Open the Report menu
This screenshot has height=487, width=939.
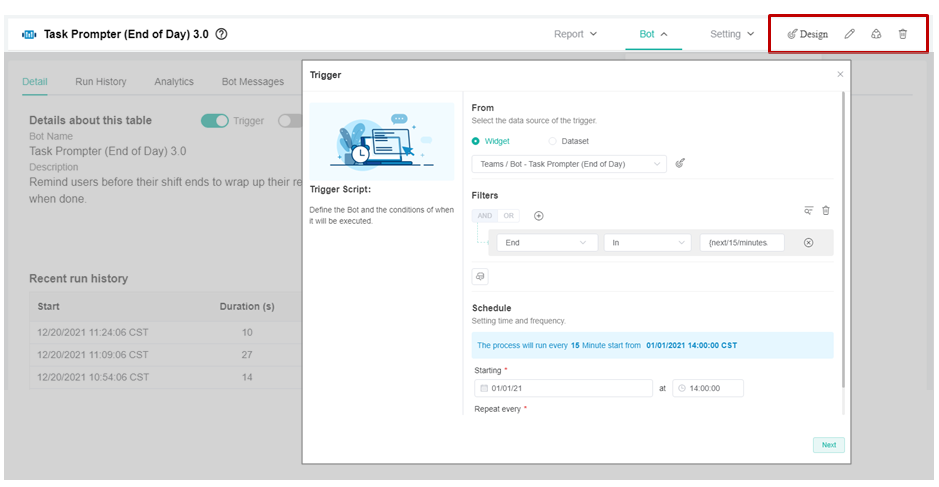[x=575, y=34]
